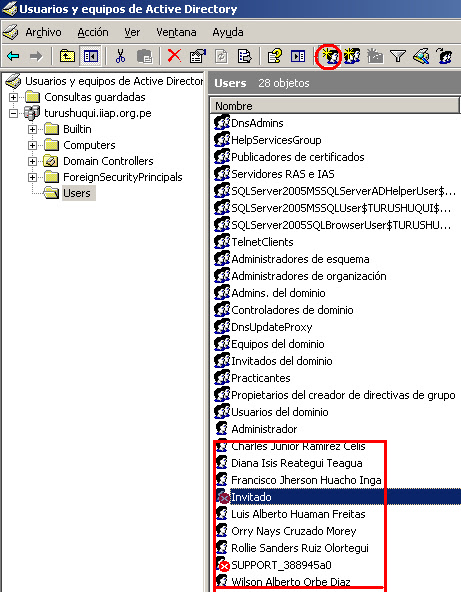Click the Find objects toolbar icon
The image size is (461, 592).
421,57
